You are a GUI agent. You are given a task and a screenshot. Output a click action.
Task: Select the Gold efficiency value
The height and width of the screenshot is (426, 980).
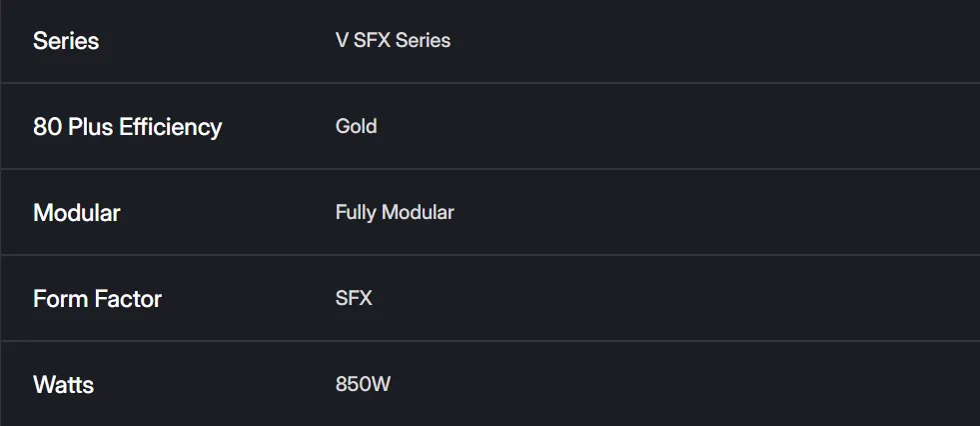click(x=356, y=127)
